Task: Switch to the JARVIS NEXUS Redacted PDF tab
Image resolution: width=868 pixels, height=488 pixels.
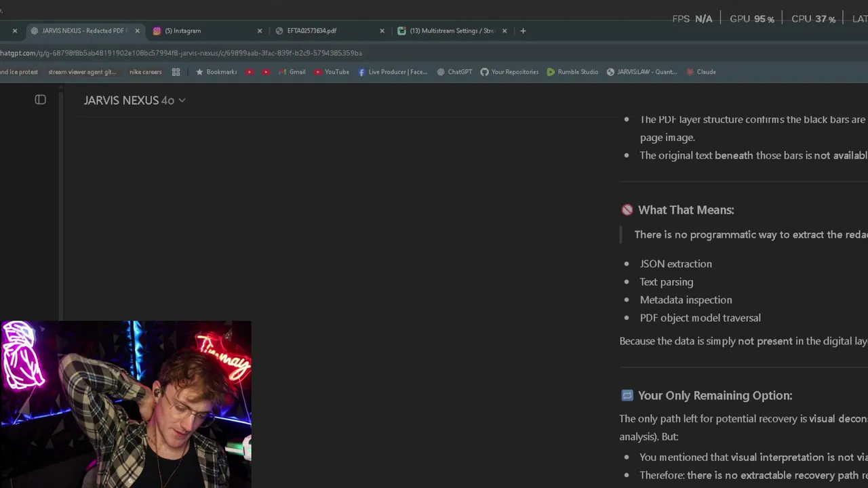Action: 85,30
